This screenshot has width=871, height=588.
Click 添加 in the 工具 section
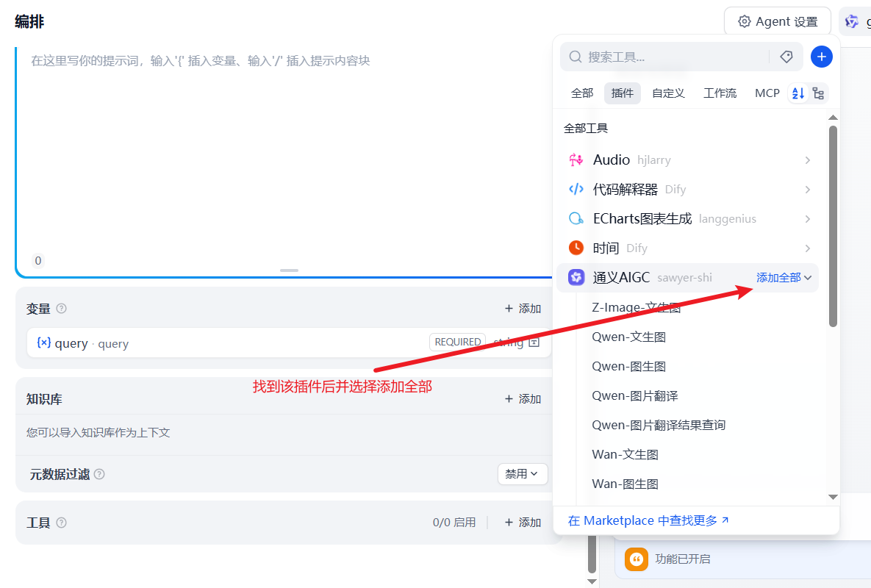click(523, 523)
